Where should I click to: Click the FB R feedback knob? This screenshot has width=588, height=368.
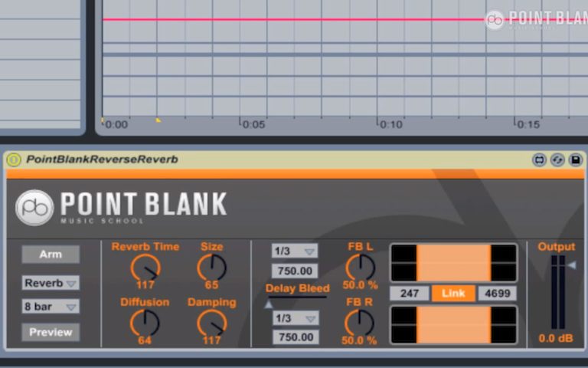coord(359,323)
